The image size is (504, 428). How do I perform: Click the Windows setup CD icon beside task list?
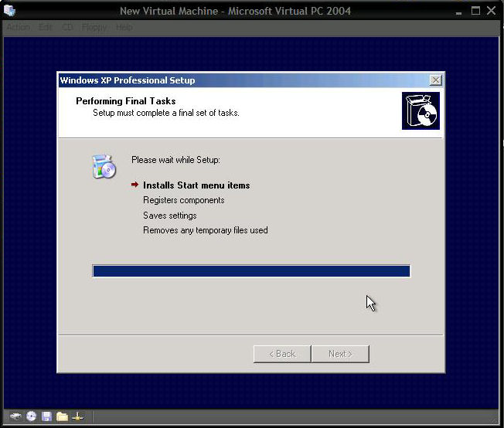pos(104,166)
